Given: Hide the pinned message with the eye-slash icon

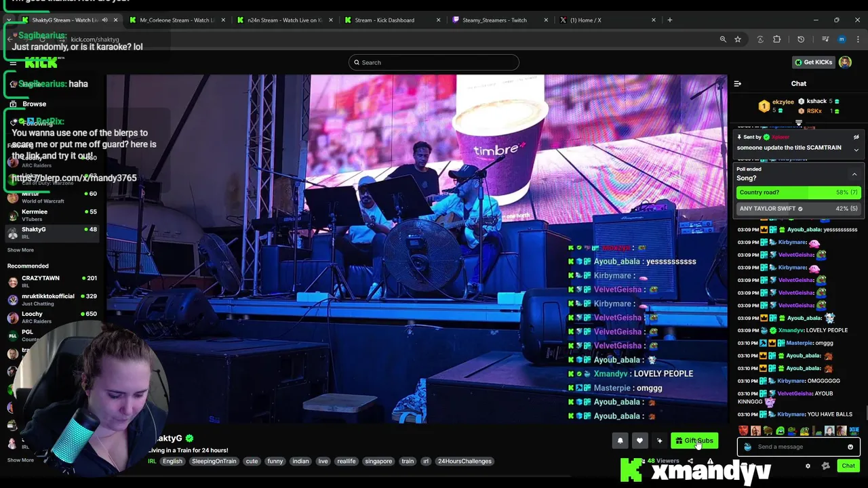Looking at the screenshot, I should pyautogui.click(x=856, y=137).
